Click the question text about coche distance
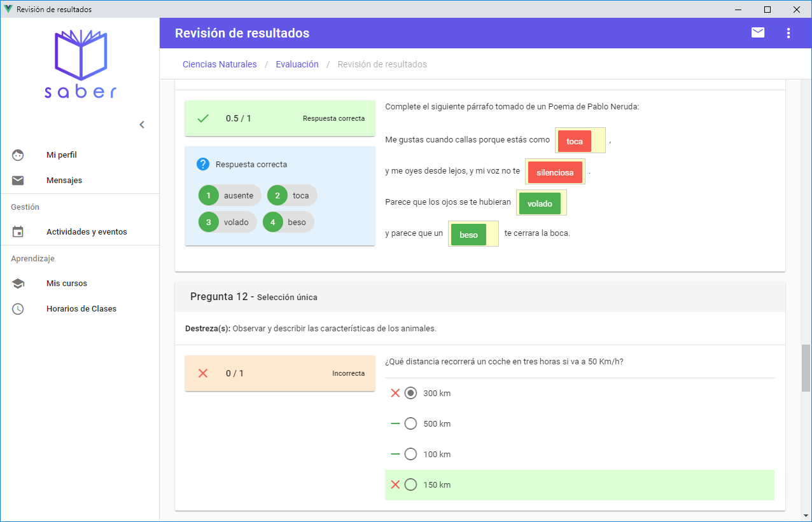The image size is (812, 522). [x=504, y=362]
